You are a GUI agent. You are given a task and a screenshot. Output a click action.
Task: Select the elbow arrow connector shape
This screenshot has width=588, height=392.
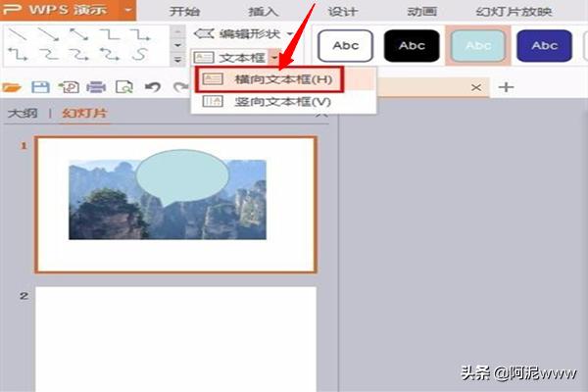(140, 34)
